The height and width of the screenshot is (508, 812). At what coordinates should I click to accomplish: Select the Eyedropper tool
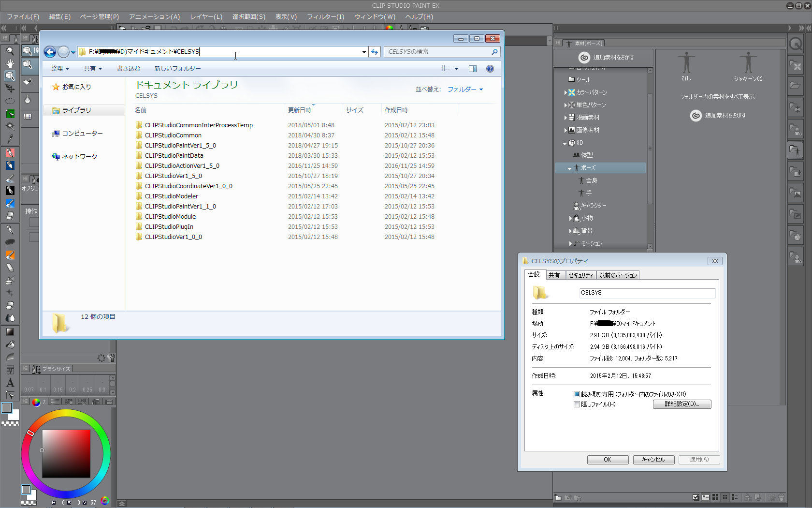pos(10,139)
